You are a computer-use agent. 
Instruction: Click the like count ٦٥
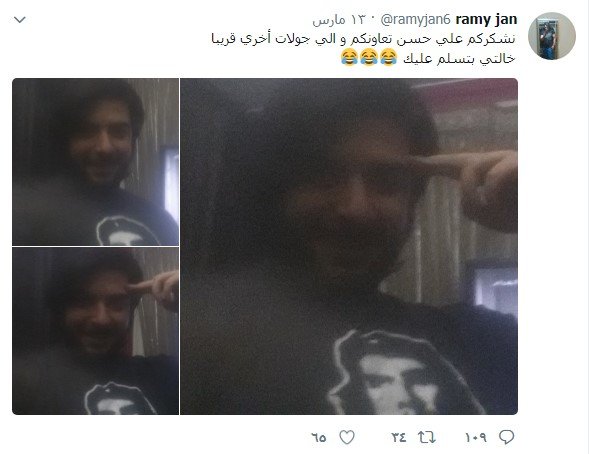tap(319, 437)
